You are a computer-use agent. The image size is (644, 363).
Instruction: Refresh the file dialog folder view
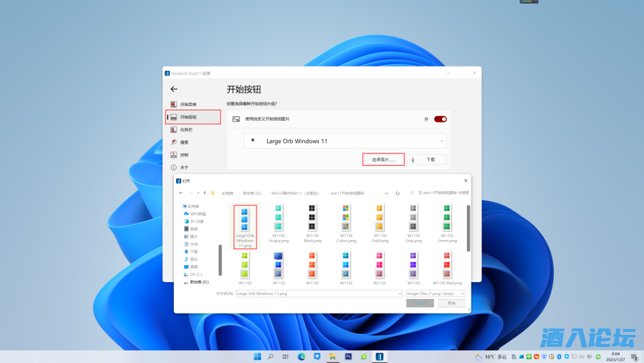(398, 193)
